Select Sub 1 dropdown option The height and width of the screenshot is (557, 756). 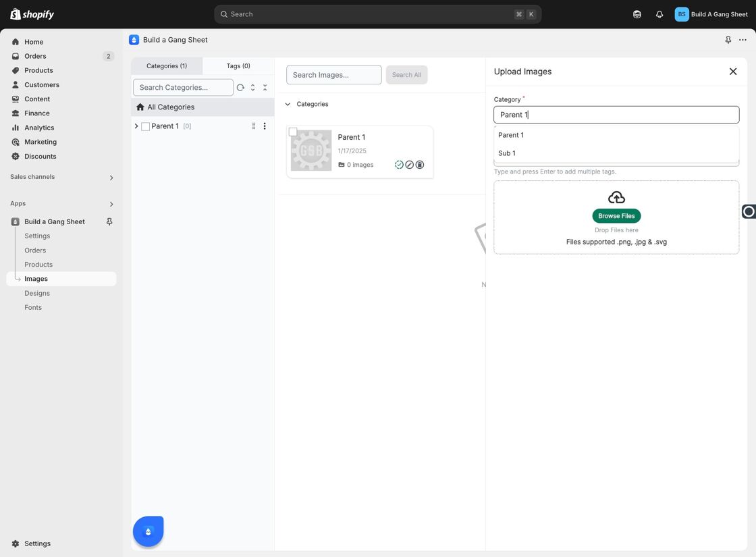click(616, 153)
